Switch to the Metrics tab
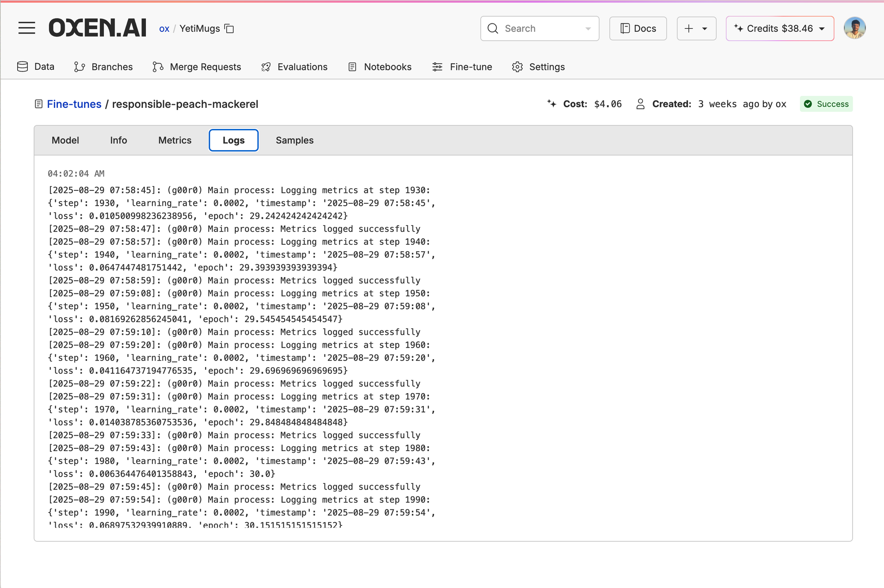Image resolution: width=884 pixels, height=588 pixels. pyautogui.click(x=175, y=140)
